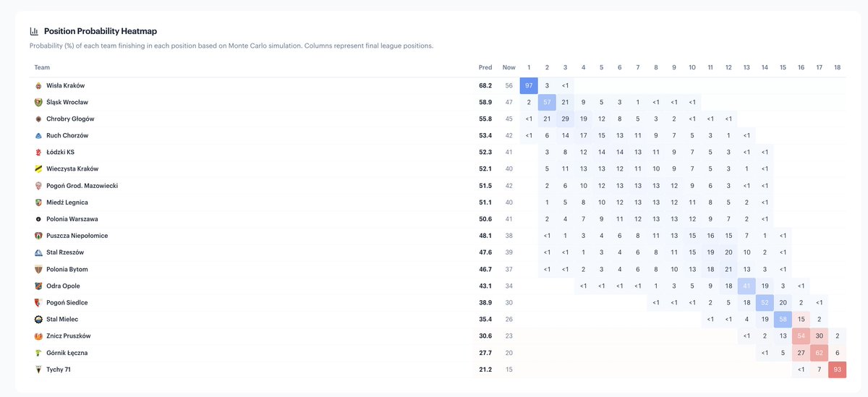This screenshot has width=868, height=397.
Task: Click the Pogoń Grod. Mazowiecki crest
Action: pyautogui.click(x=38, y=186)
